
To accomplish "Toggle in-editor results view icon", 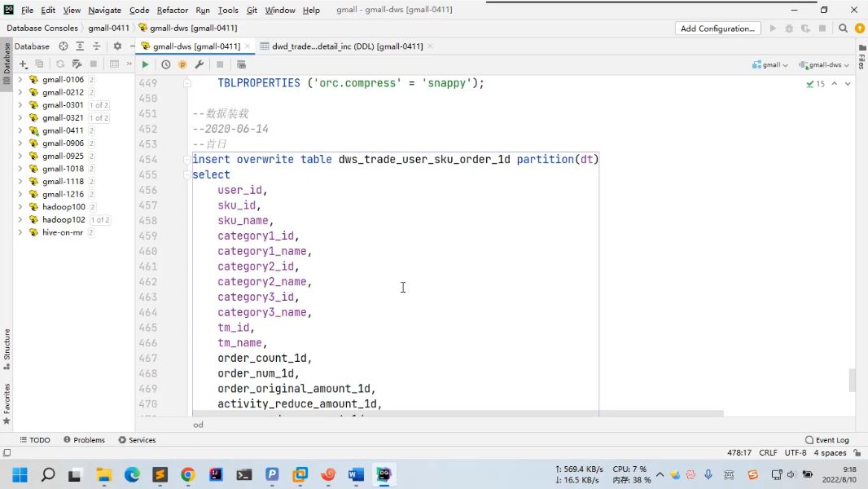I will (241, 64).
